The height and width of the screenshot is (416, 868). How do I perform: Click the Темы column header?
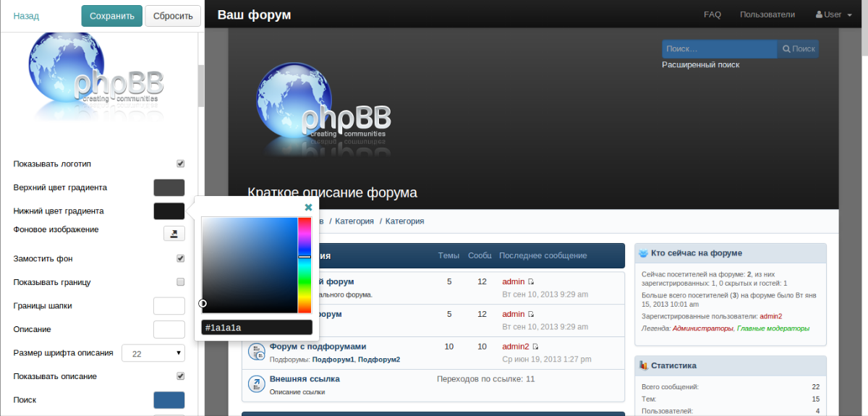pyautogui.click(x=448, y=255)
